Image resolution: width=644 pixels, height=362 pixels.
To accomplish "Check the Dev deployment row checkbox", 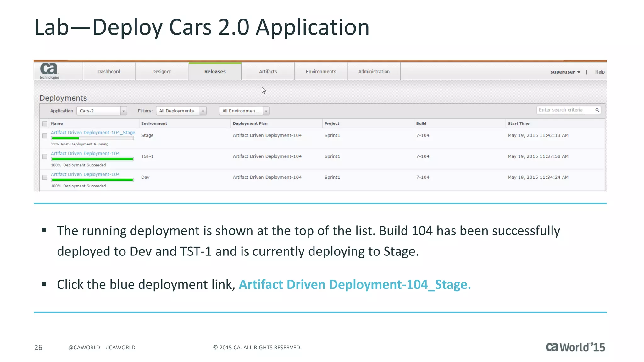I will pos(45,178).
